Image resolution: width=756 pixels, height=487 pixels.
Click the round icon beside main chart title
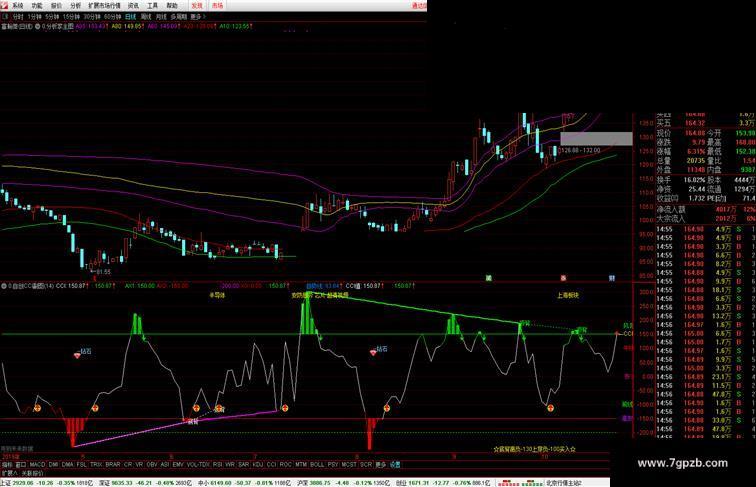click(x=38, y=27)
